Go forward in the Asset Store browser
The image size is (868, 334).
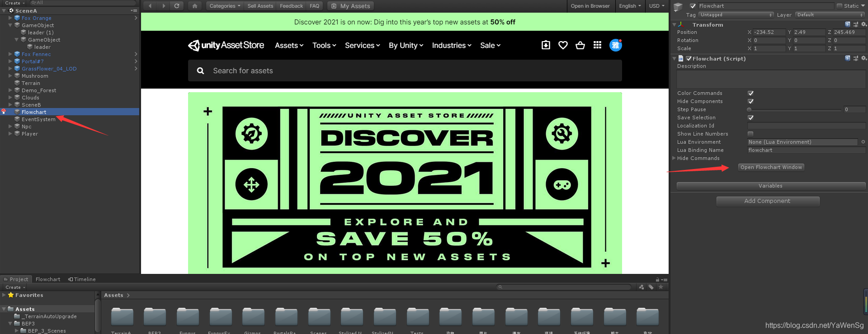(x=164, y=6)
